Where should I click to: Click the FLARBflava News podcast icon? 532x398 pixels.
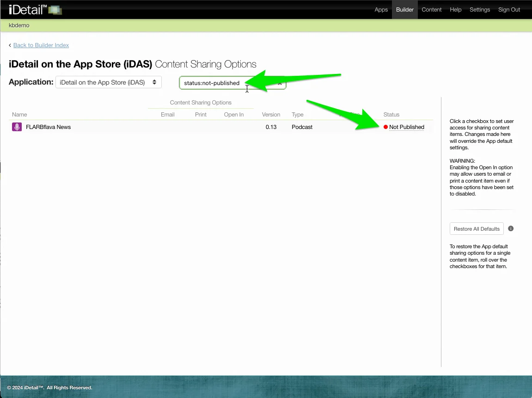click(x=17, y=127)
